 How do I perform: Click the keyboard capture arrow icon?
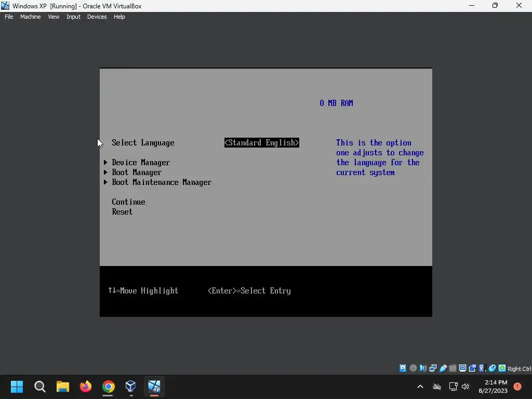(502, 368)
